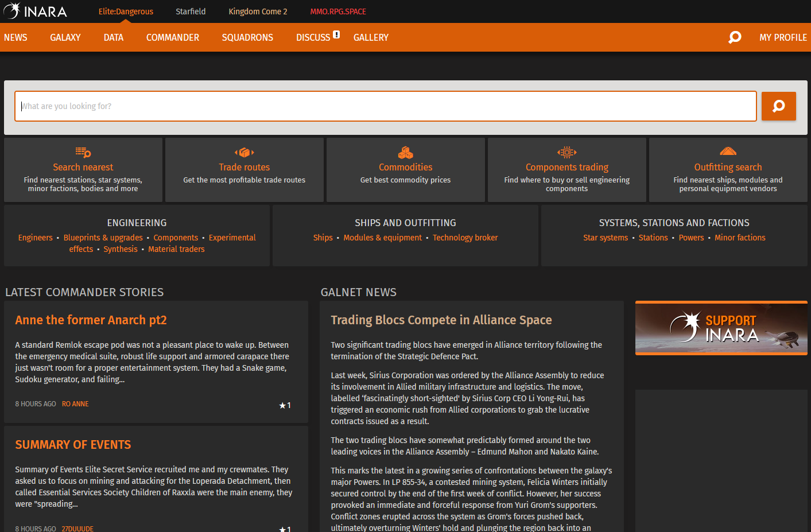
Task: Open the GALAXY menu
Action: pyautogui.click(x=65, y=37)
